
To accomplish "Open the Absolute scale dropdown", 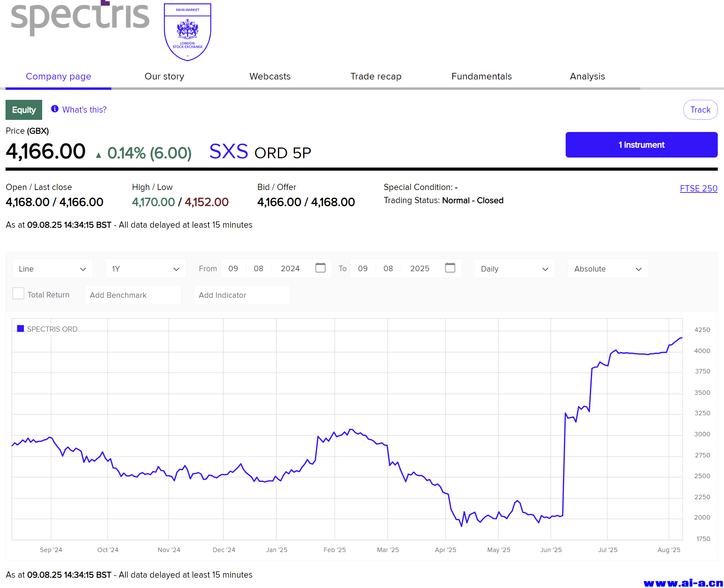I will 608,269.
